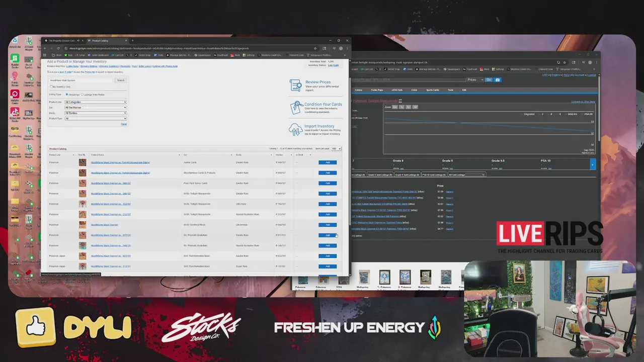Open the X bookmark in the front window

pyautogui.click(x=129, y=55)
